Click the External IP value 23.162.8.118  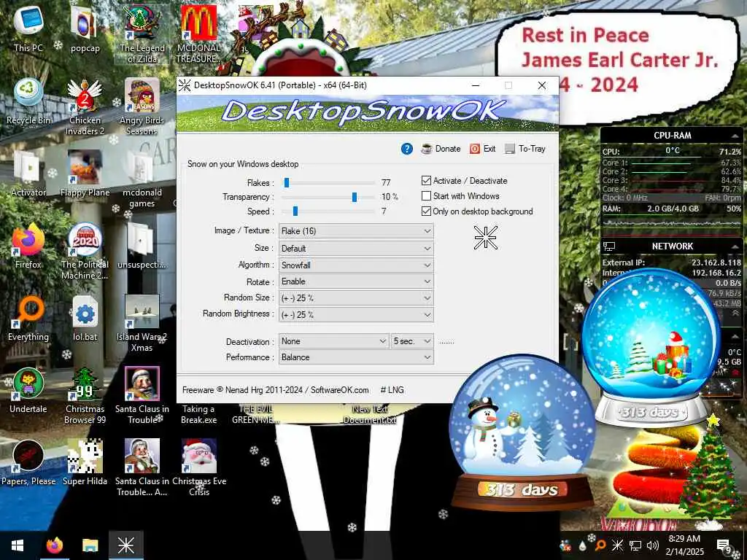tap(716, 262)
